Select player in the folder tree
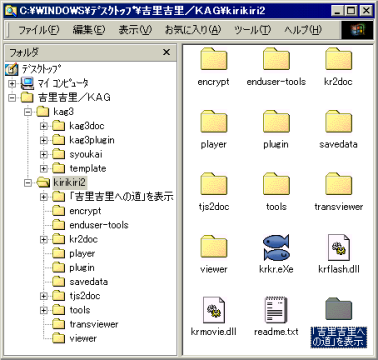Screen dimensions: 378x360 point(82,253)
